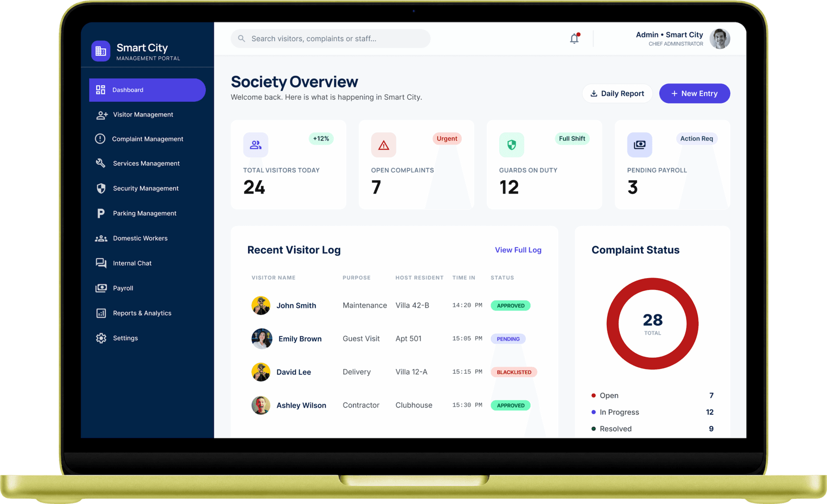The width and height of the screenshot is (827, 504).
Task: Click the Total Visitors people icon
Action: tap(255, 145)
